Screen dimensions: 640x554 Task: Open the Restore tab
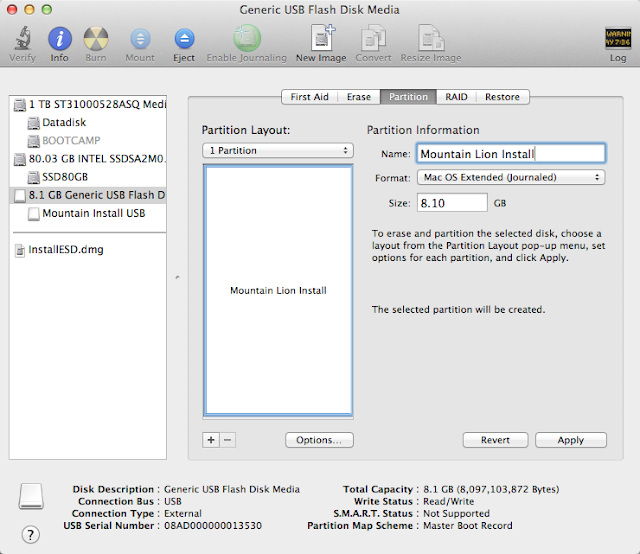502,97
